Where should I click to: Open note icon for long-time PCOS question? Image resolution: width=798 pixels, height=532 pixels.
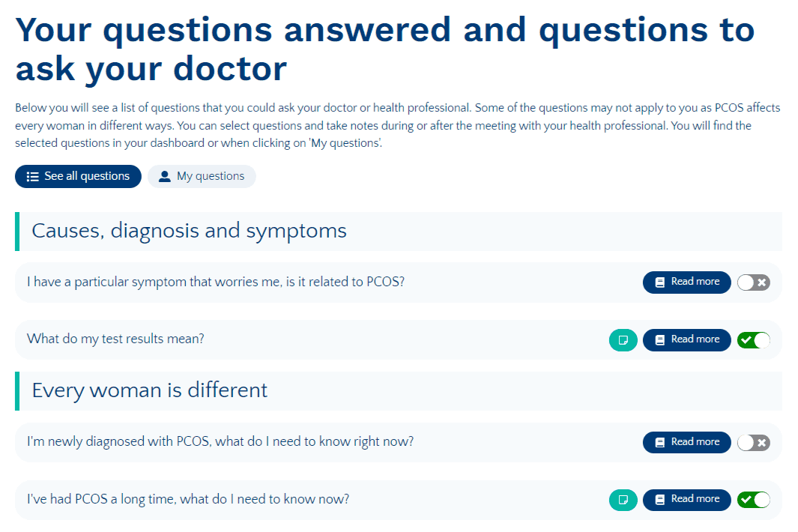[x=623, y=500]
